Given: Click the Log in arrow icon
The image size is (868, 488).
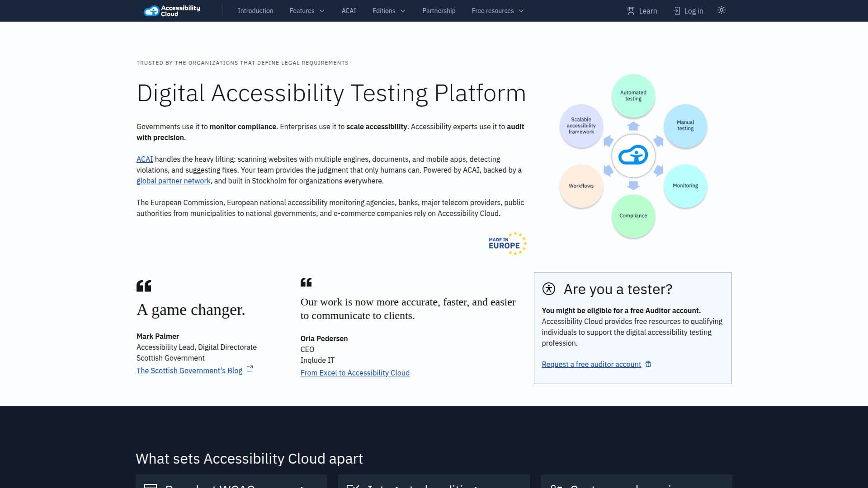Looking at the screenshot, I should pos(676,11).
